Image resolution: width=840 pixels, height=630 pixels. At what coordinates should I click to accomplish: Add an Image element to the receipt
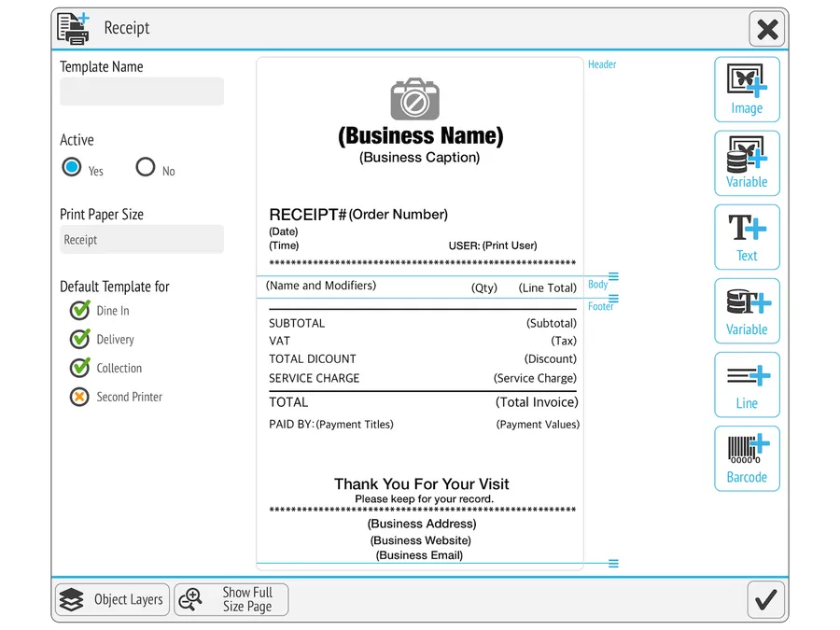[x=747, y=90]
